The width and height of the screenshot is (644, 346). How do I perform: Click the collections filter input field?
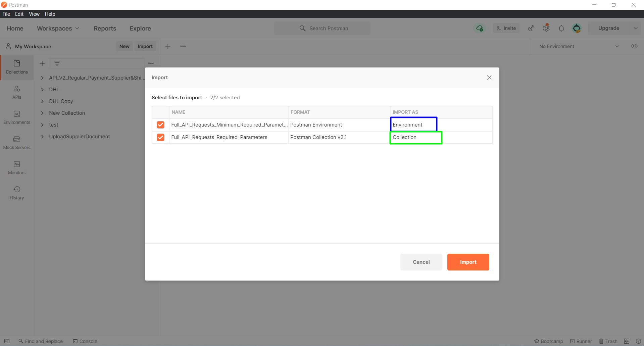(97, 63)
